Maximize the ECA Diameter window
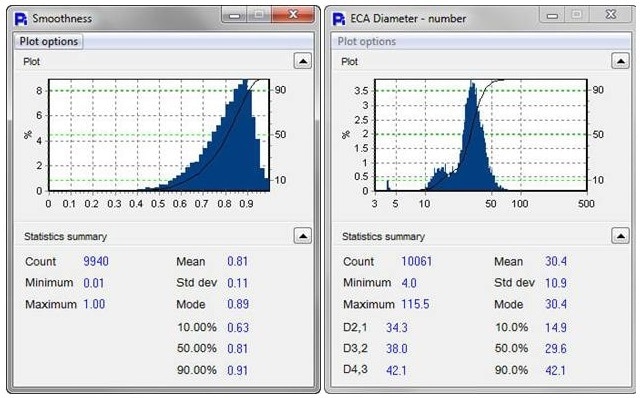This screenshot has width=640, height=398. (576, 15)
